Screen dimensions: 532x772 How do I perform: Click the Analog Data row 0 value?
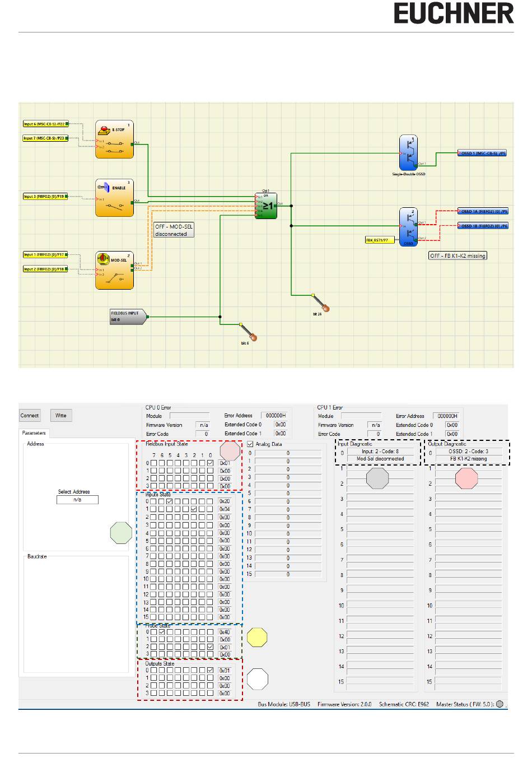(288, 453)
